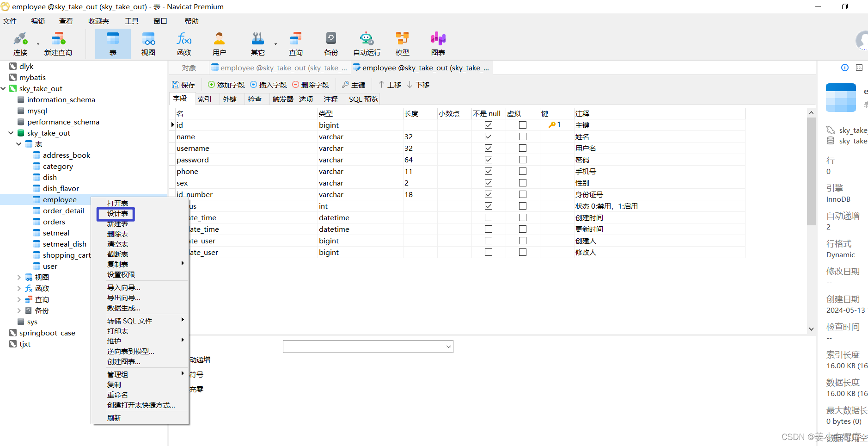Select the 函数 (Functions) toolbar icon
868x446 pixels.
[183, 43]
